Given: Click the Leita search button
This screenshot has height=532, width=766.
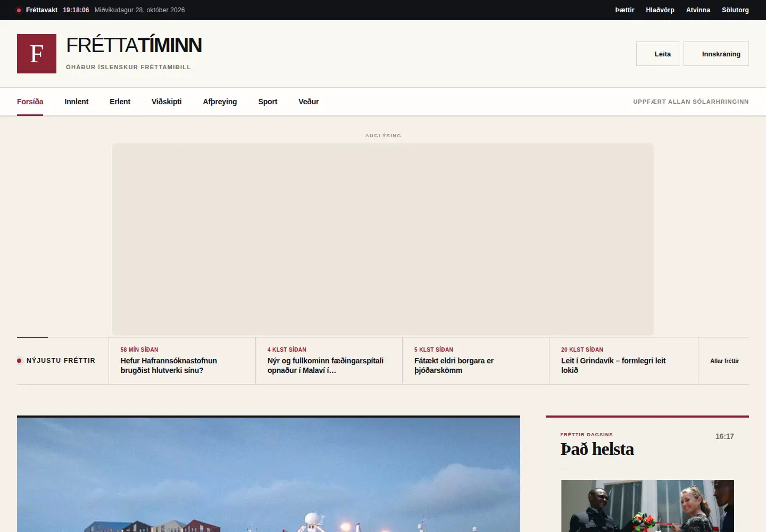Looking at the screenshot, I should pyautogui.click(x=657, y=54).
